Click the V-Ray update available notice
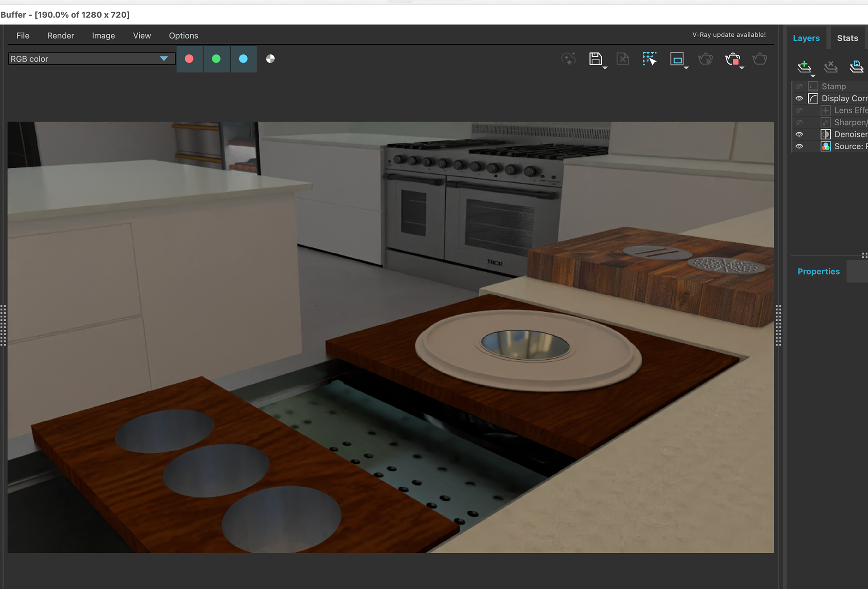868x589 pixels. pyautogui.click(x=729, y=35)
